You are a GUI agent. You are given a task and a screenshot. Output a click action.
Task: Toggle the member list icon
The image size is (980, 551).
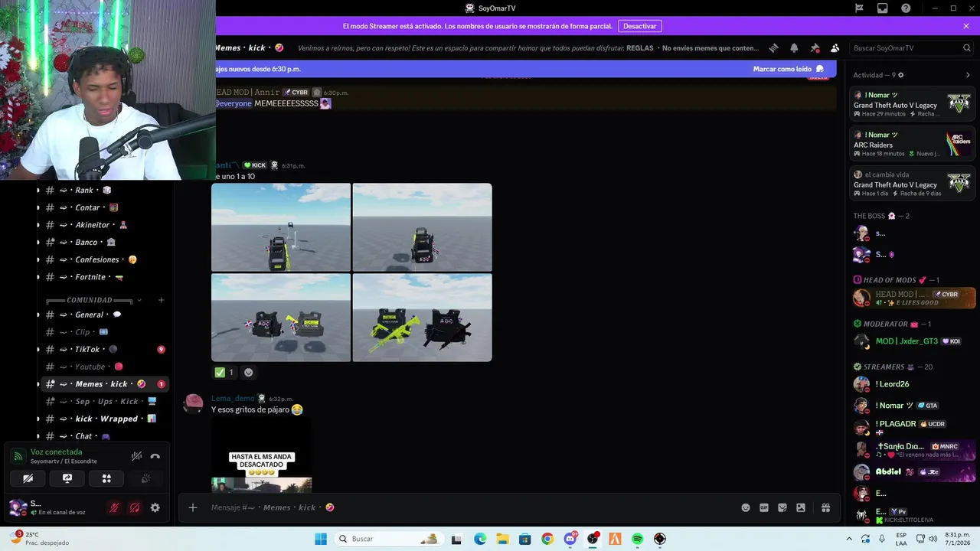point(835,47)
